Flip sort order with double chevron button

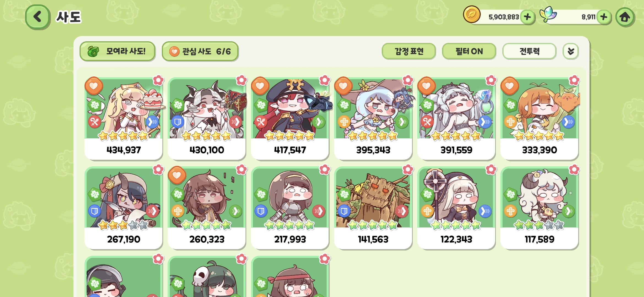click(x=571, y=51)
